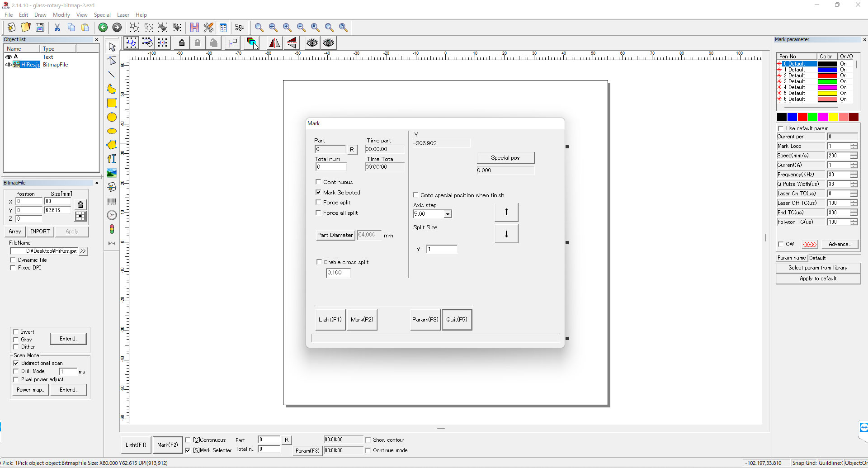868x468 pixels.
Task: Select the delay timer clock tool
Action: (112, 215)
